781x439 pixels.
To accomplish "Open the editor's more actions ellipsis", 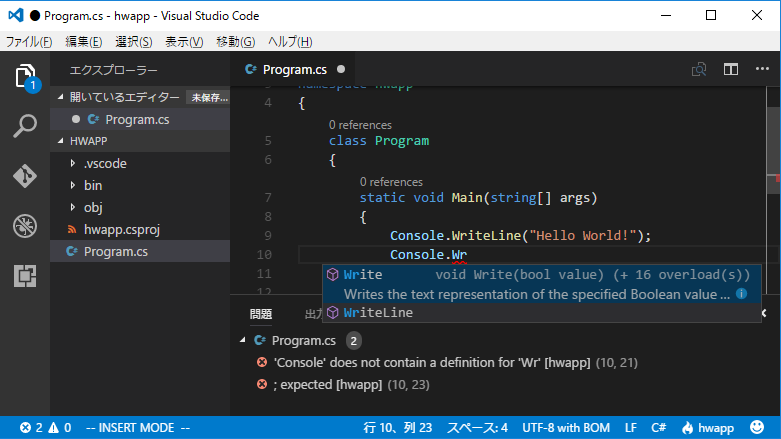I will click(762, 70).
